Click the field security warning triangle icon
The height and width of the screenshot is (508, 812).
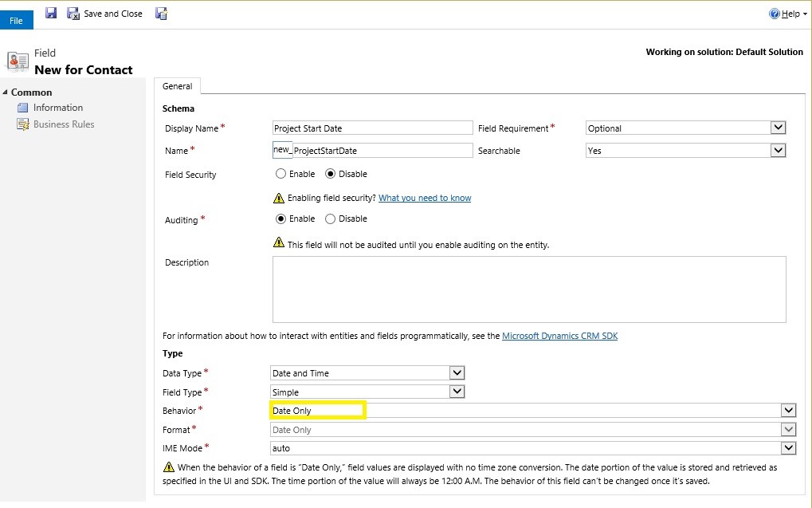click(x=279, y=198)
